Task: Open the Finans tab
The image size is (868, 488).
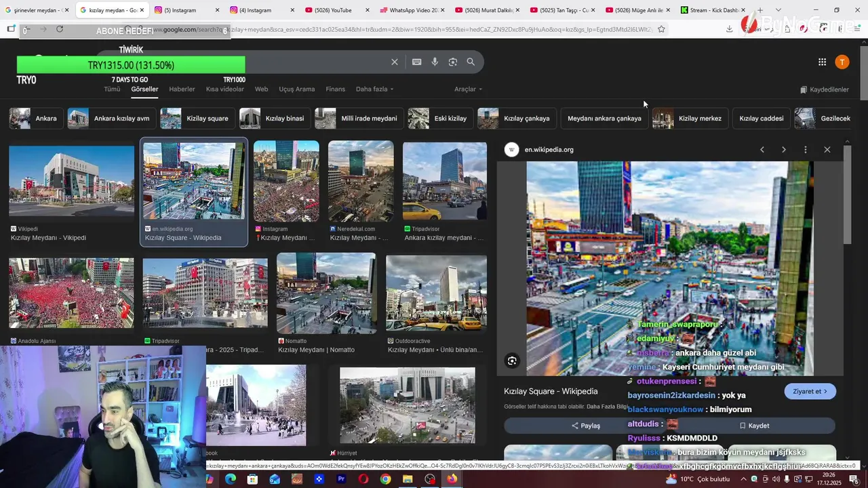Action: [335, 89]
